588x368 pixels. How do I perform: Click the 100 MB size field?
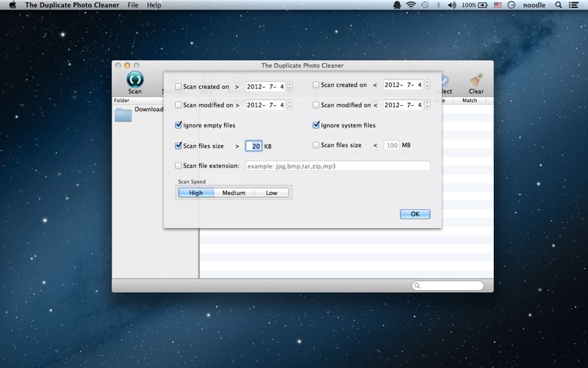(x=392, y=145)
